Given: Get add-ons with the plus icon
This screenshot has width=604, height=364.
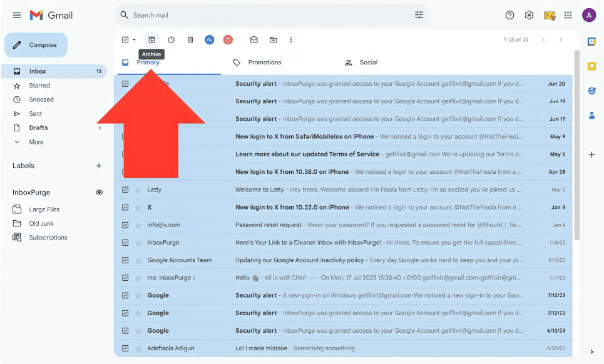Looking at the screenshot, I should 591,154.
